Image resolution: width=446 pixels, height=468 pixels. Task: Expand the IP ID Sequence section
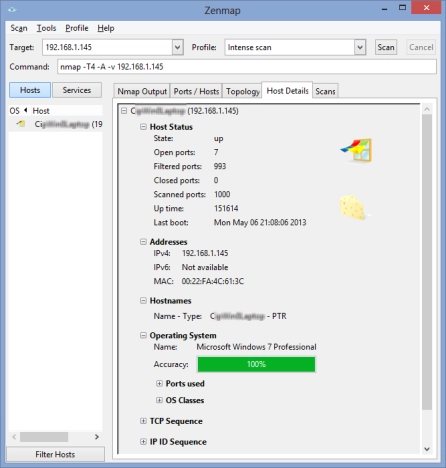(143, 442)
